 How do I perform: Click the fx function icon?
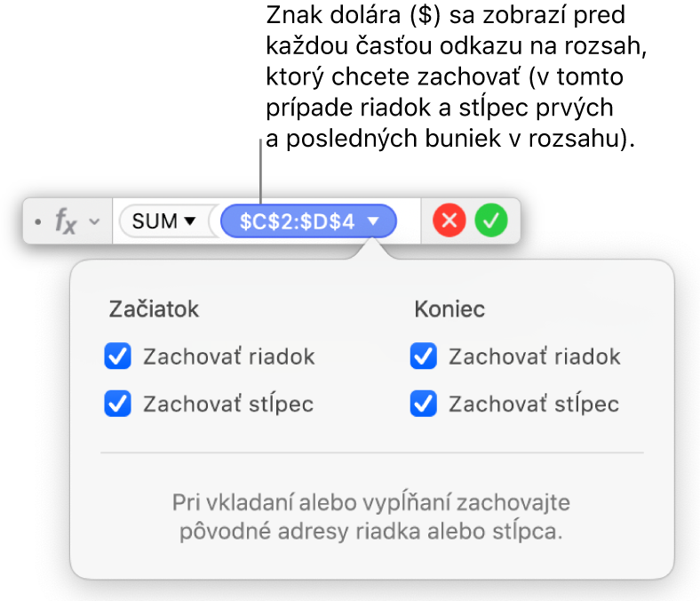[66, 221]
